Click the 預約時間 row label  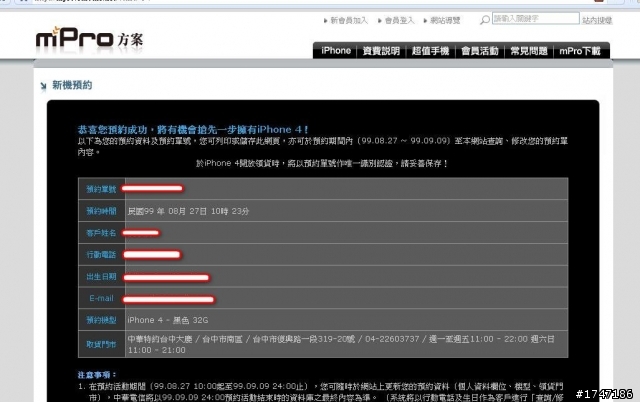tap(101, 211)
